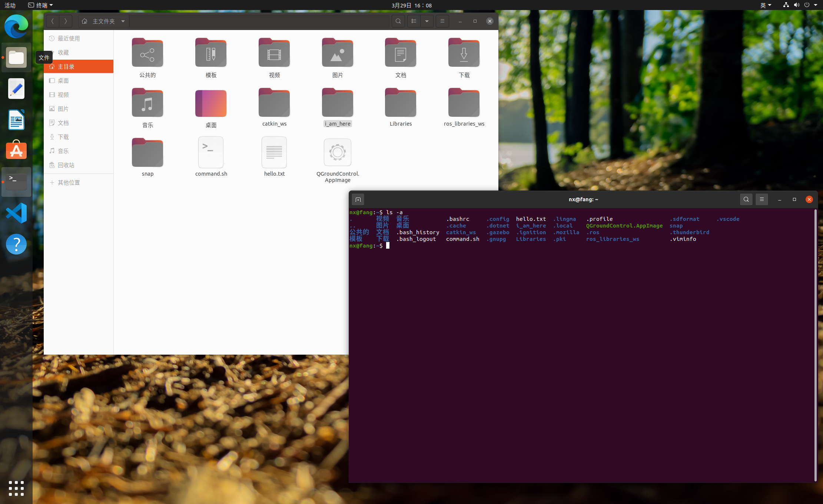
Task: Launch LibreOffice Writer from dock
Action: pos(16,120)
